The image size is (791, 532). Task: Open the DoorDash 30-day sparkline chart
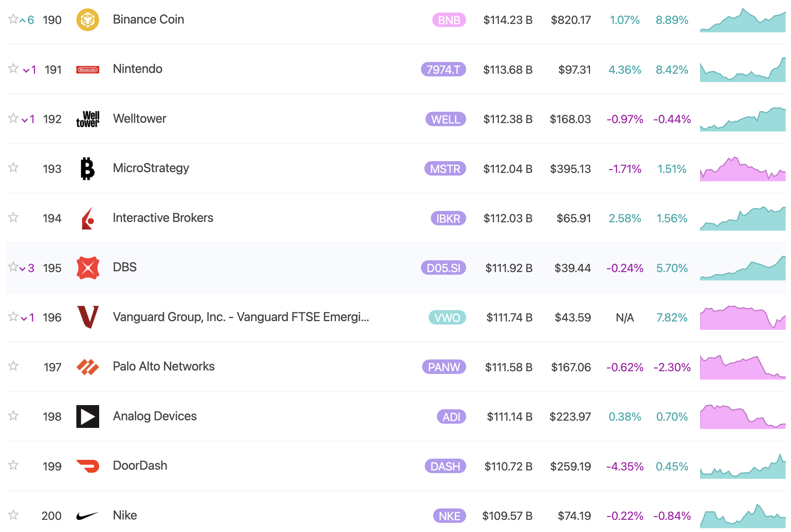[x=742, y=466]
